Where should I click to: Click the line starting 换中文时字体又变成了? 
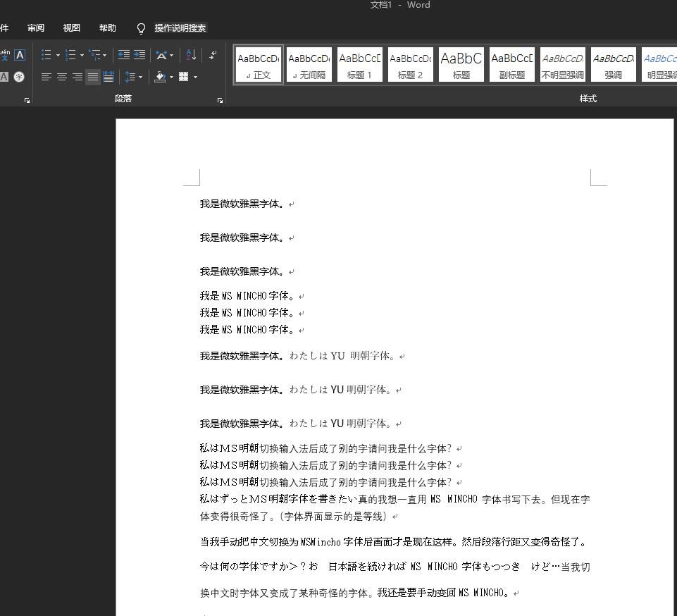[x=354, y=593]
